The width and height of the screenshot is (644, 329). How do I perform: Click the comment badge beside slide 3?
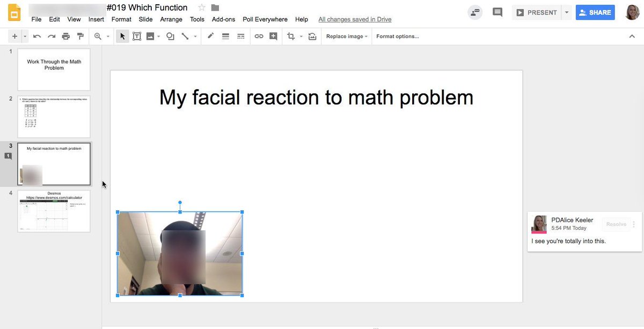8,156
